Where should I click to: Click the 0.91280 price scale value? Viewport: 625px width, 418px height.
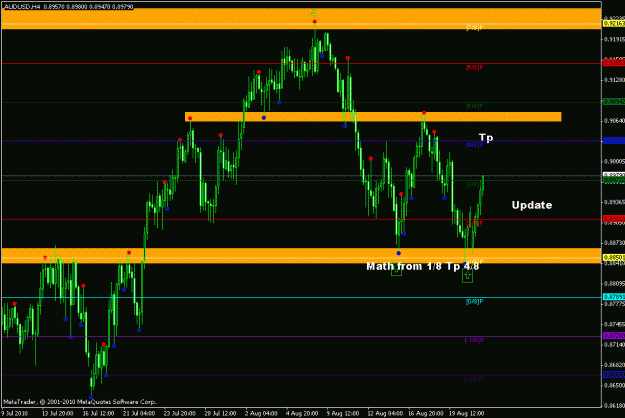pos(614,80)
